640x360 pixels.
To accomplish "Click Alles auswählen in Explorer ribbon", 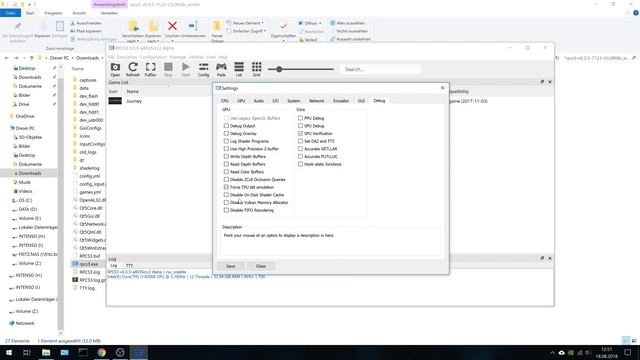I will coord(348,23).
